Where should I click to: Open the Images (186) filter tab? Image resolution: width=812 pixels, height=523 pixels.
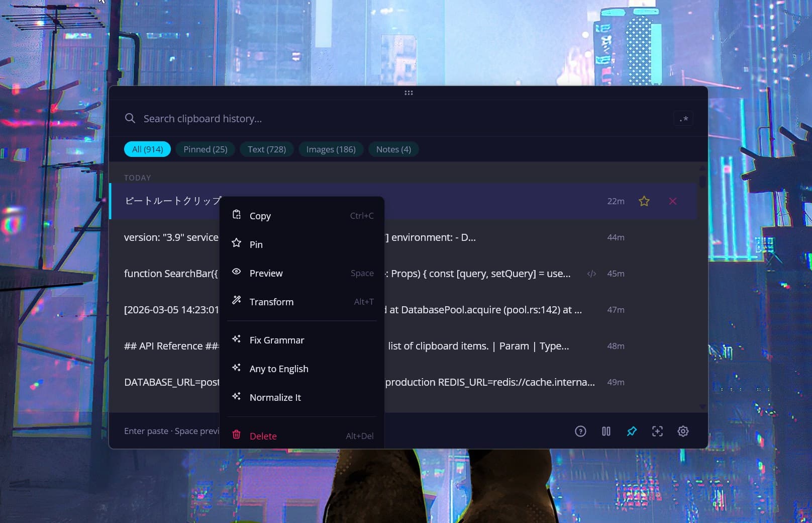point(331,149)
